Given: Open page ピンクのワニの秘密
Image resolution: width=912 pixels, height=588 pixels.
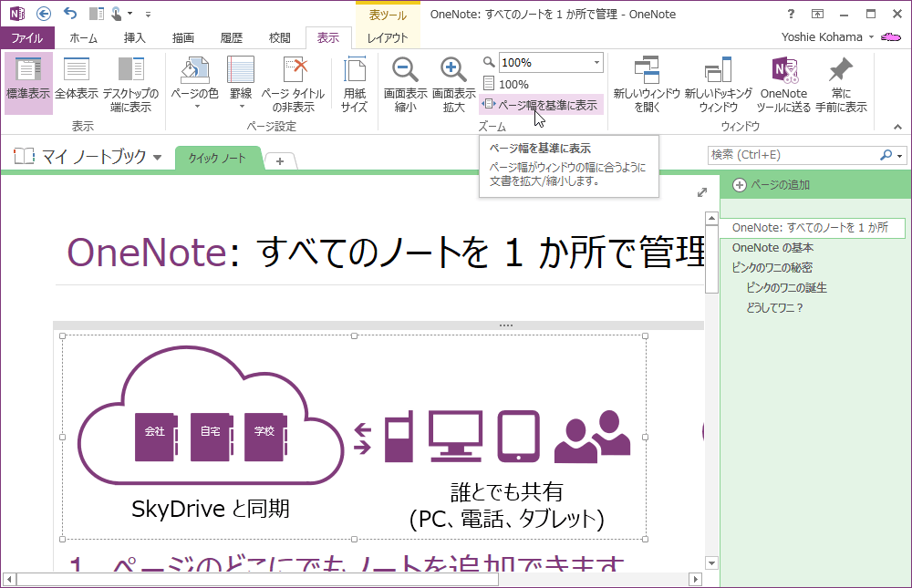Looking at the screenshot, I should point(772,267).
